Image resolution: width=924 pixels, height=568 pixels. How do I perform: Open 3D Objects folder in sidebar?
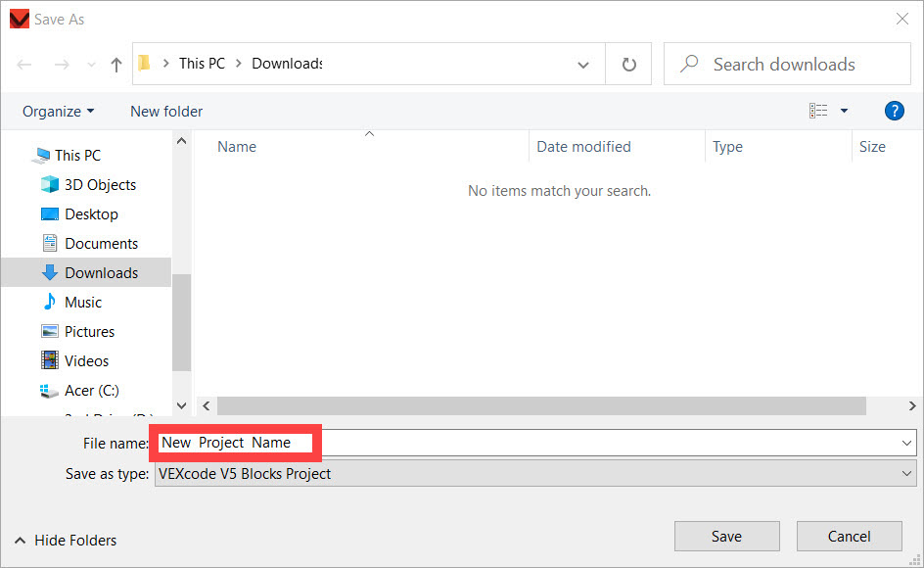click(x=100, y=185)
